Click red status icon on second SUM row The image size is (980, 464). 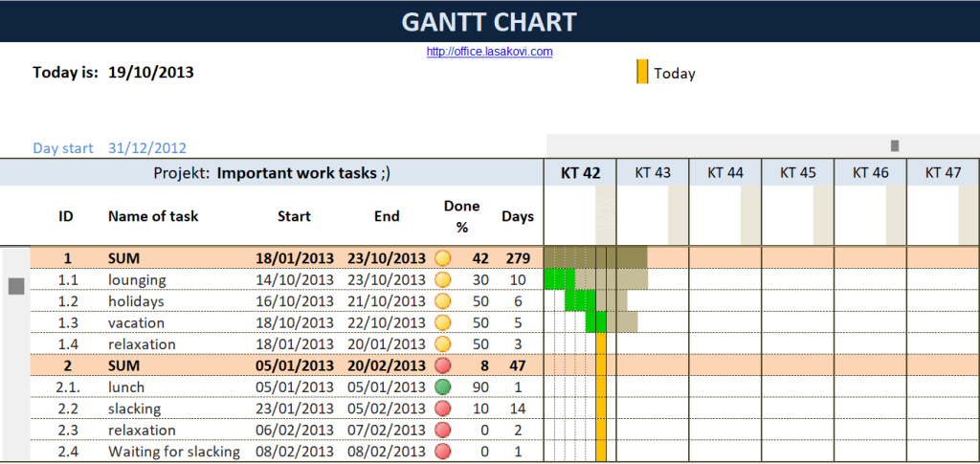pos(442,365)
